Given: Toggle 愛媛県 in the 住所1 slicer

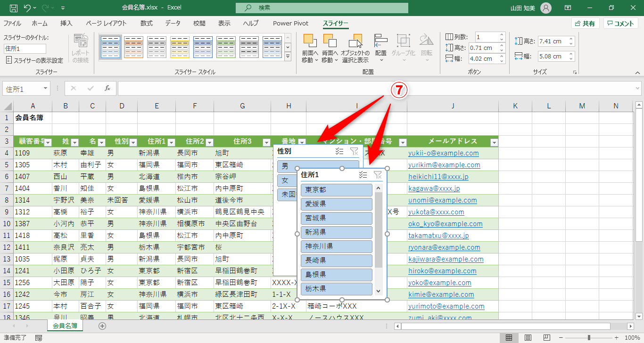Looking at the screenshot, I should pos(337,204).
